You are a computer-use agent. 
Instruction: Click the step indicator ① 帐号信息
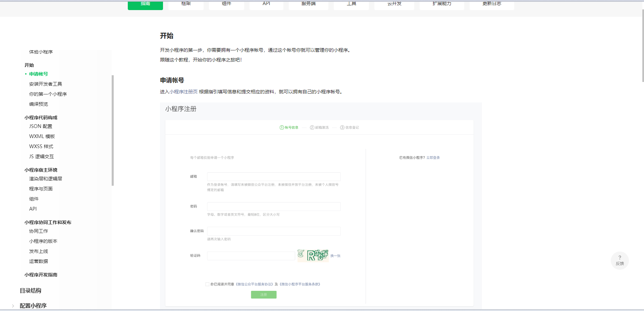pyautogui.click(x=289, y=127)
